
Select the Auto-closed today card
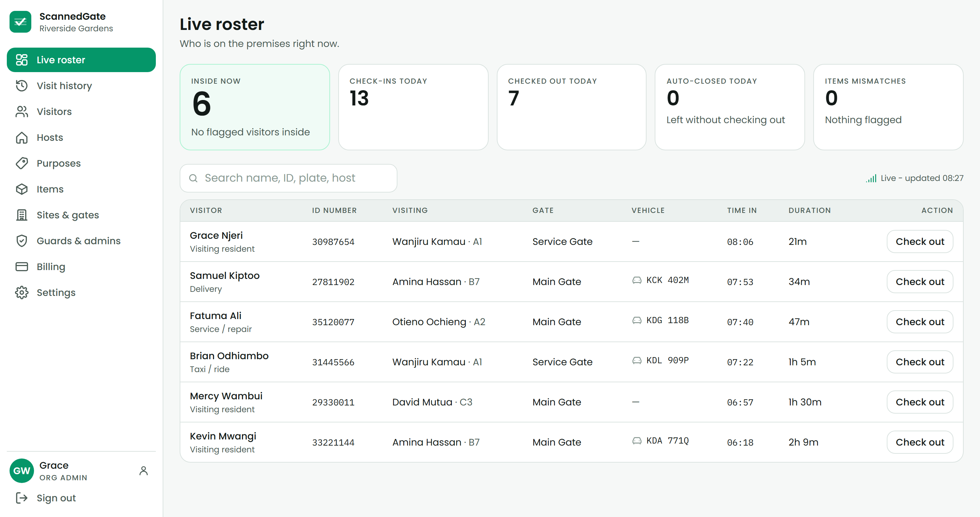tap(730, 107)
